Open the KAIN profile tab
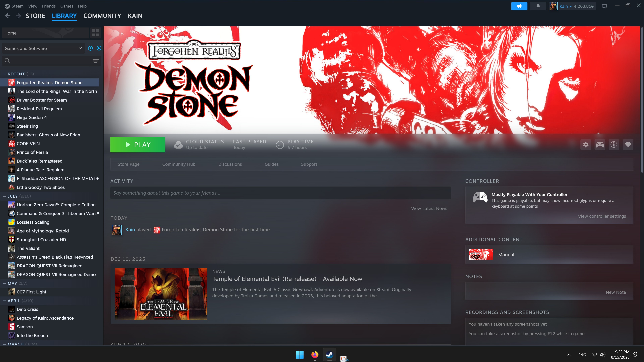Screen dimensions: 644x362 (x=135, y=16)
